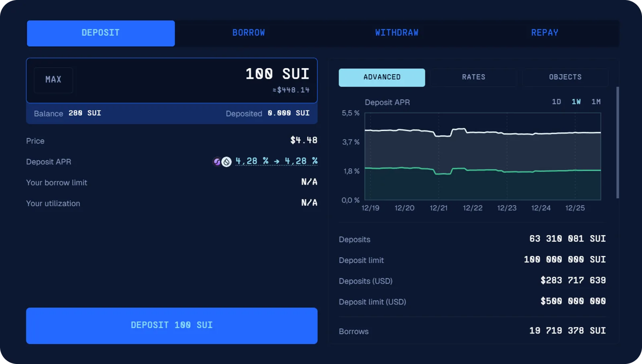Click the Deposit APR chart area
Screen dimensions: 642x364
[x=483, y=156]
